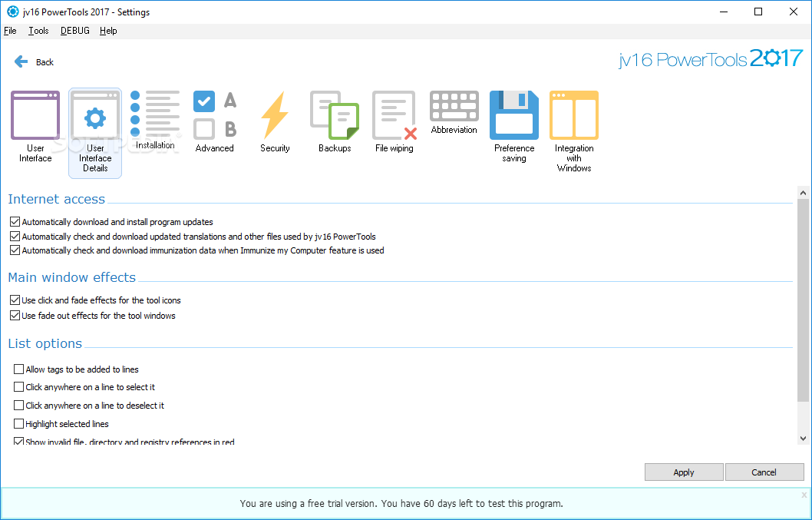Open the User Interface settings category

pyautogui.click(x=35, y=127)
